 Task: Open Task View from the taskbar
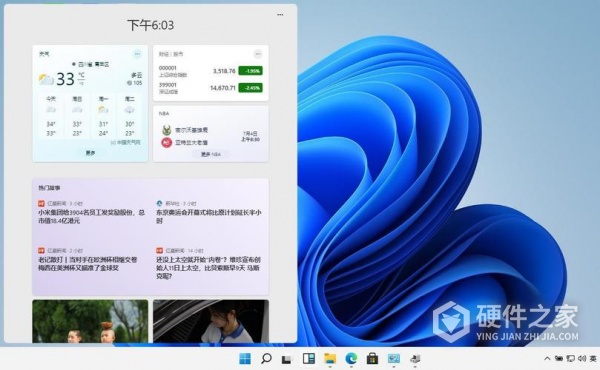tap(287, 359)
